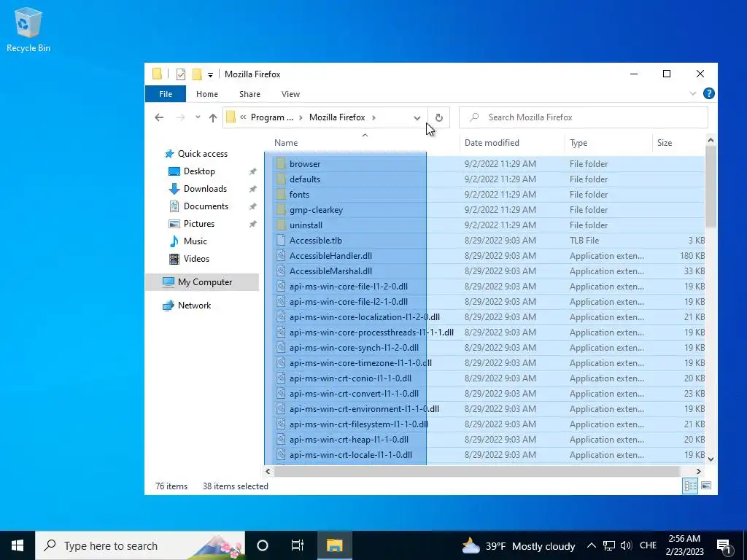Refresh the Mozilla Firefox folder

point(438,117)
